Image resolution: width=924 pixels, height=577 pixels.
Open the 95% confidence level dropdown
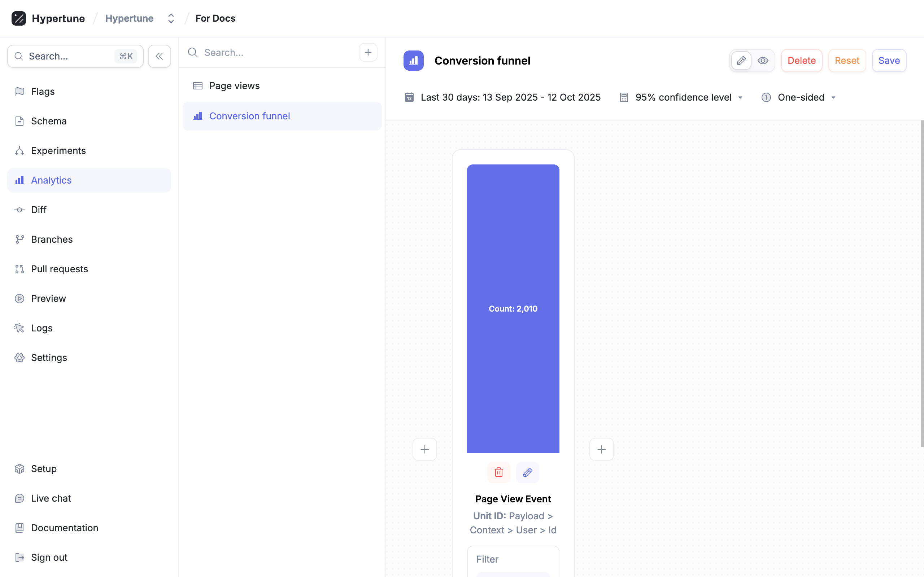[x=683, y=97]
